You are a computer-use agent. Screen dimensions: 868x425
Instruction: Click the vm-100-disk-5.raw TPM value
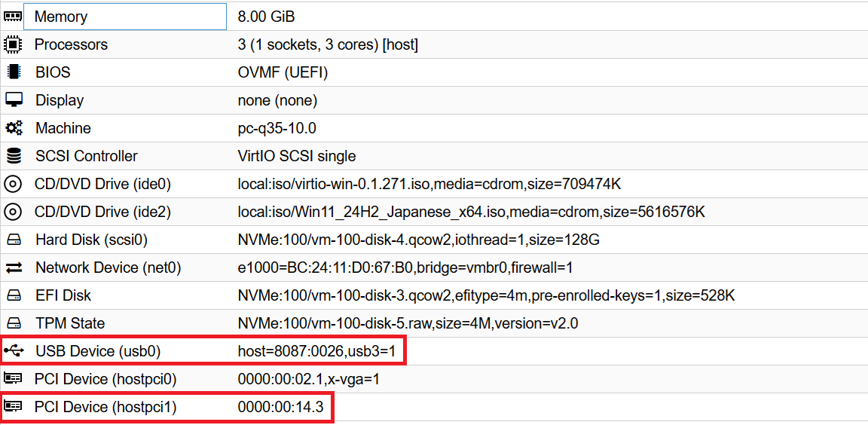pyautogui.click(x=408, y=323)
